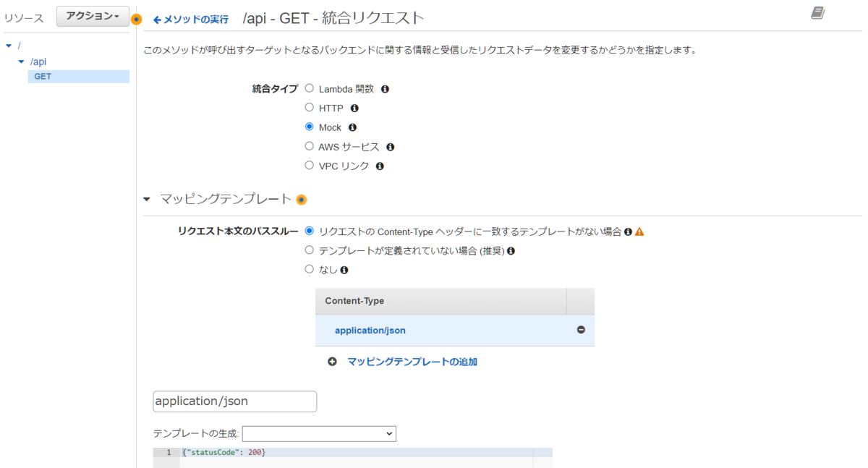Click the application/json Content-Type input field
This screenshot has height=468, width=868.
[234, 401]
